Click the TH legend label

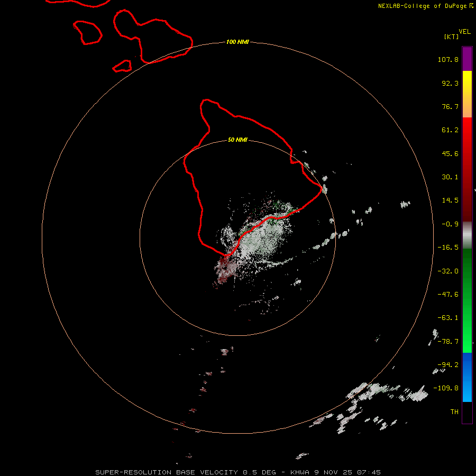click(x=454, y=412)
